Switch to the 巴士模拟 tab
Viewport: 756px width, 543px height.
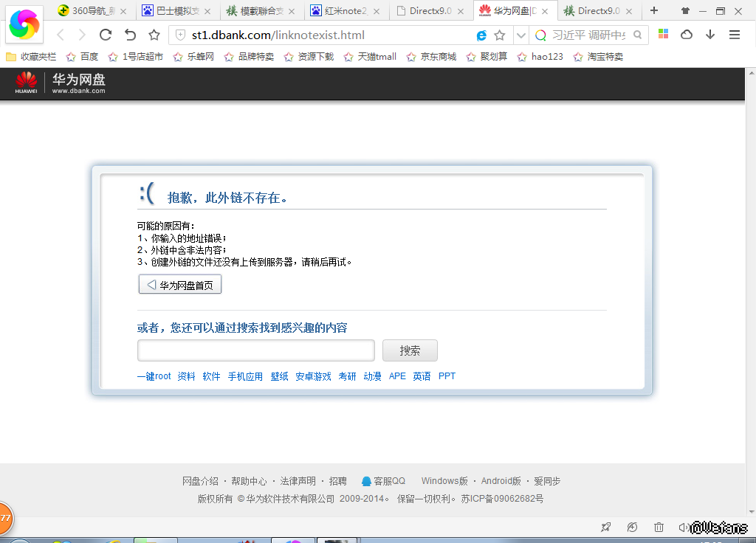point(178,11)
